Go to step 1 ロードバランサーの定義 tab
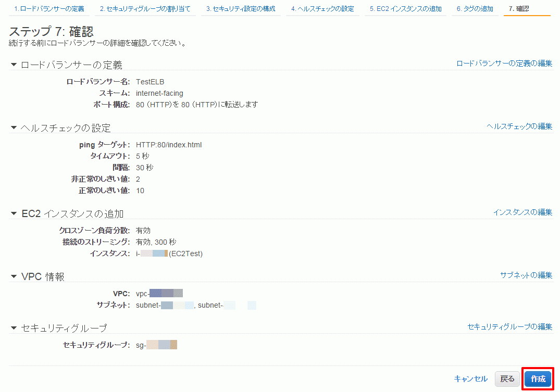This screenshot has width=560, height=392. tap(49, 8)
